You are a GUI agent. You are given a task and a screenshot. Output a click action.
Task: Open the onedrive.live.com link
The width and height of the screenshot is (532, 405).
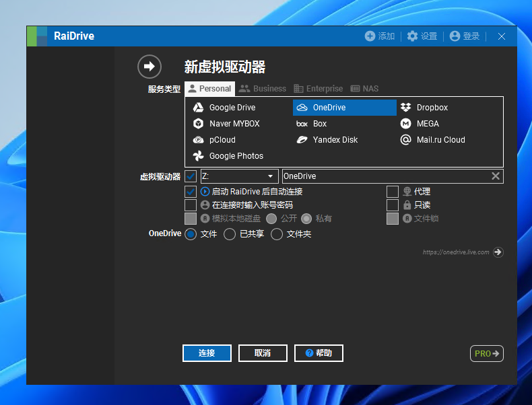coord(498,252)
